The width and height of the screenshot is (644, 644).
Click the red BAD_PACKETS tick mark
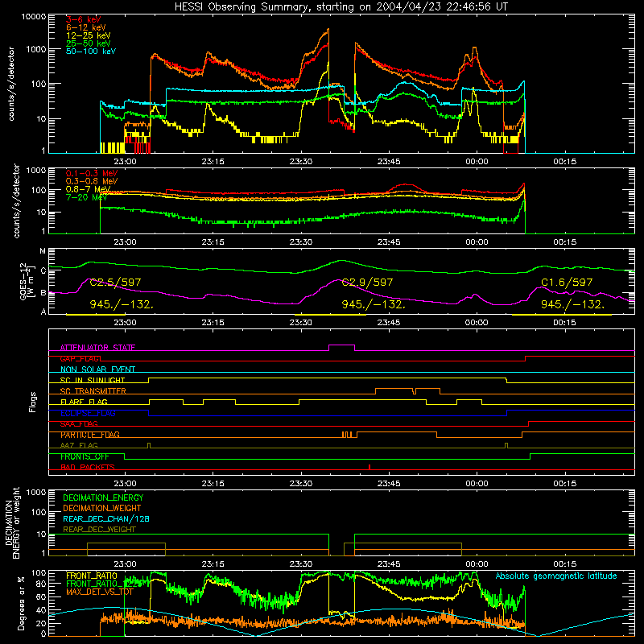(x=369, y=467)
